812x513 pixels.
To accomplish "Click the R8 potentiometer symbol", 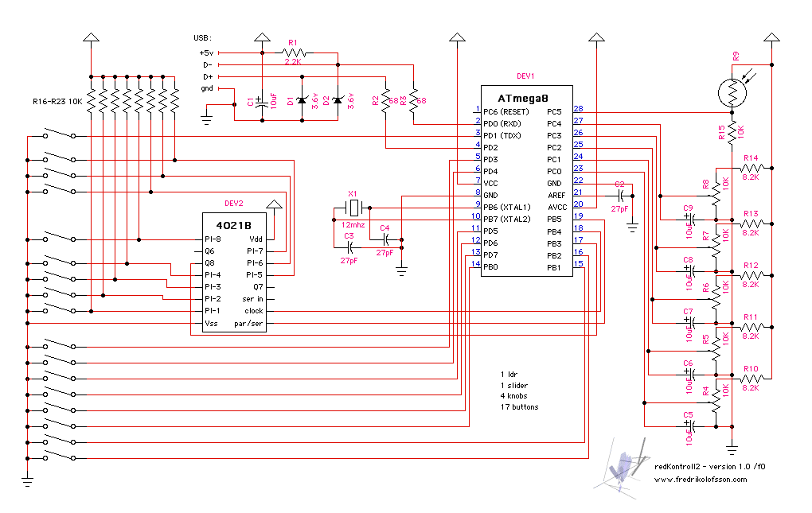I will [716, 190].
